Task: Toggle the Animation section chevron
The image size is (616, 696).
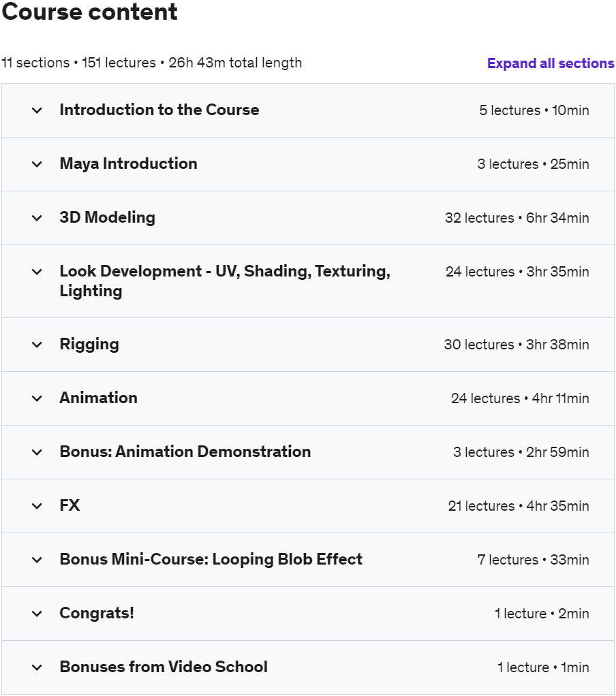Action: (x=37, y=398)
